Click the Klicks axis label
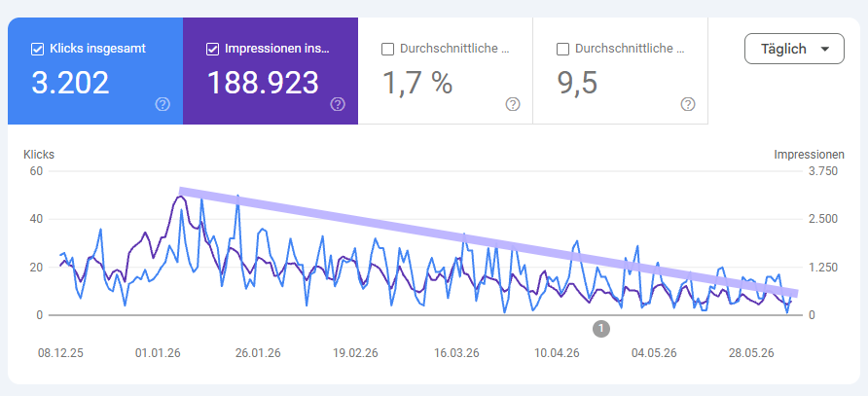The width and height of the screenshot is (868, 396). pos(39,155)
